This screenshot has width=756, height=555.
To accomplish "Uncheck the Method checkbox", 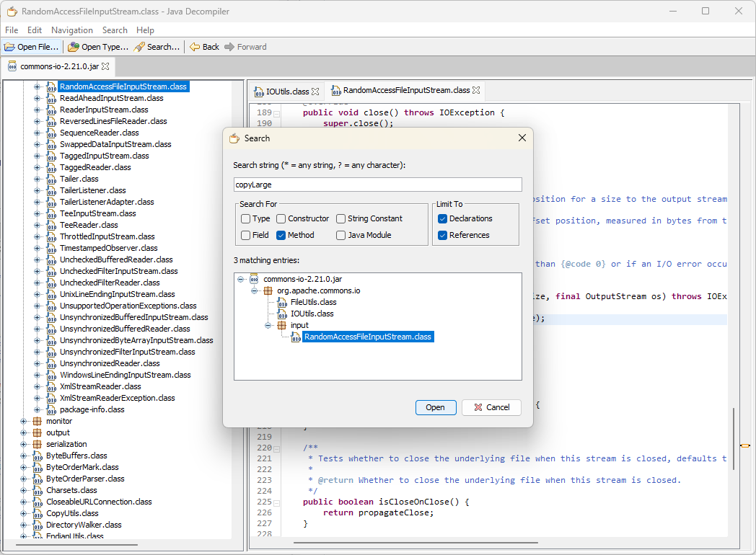I will [281, 235].
